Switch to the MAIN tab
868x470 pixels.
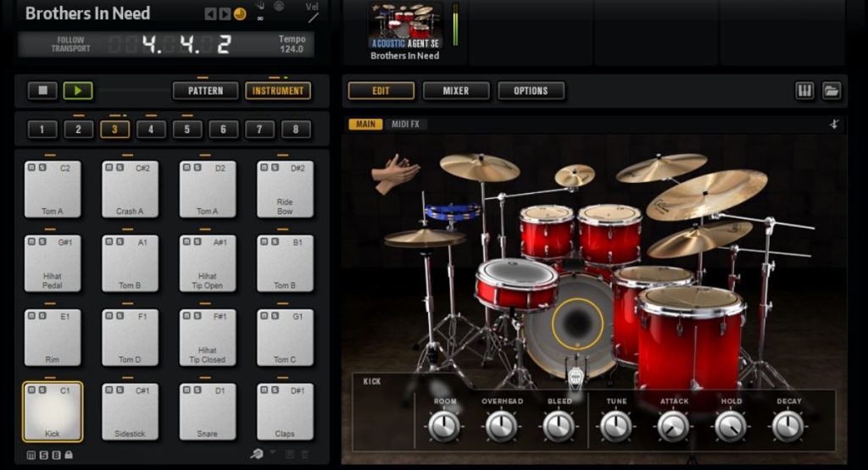tap(365, 124)
